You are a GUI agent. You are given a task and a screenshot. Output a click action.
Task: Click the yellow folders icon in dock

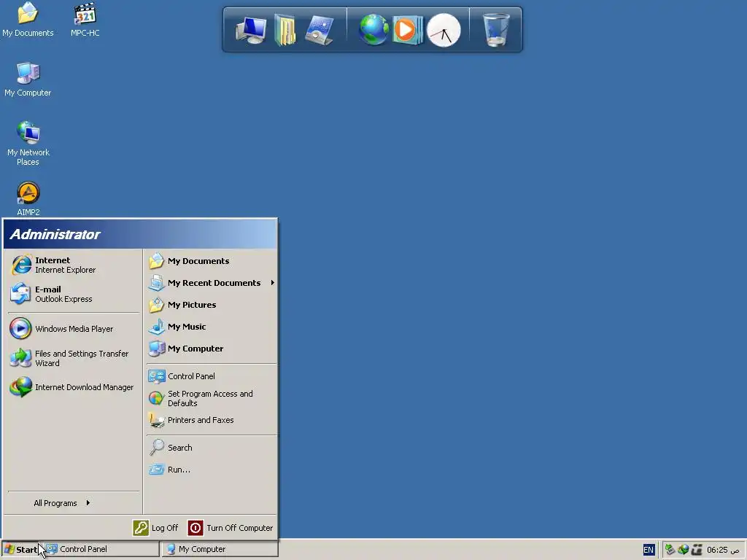285,30
